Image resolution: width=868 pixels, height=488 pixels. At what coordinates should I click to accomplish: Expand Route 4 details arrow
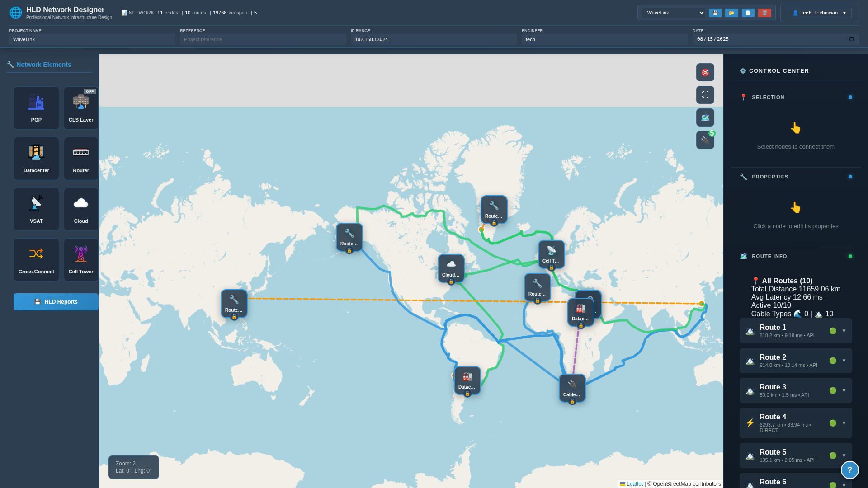(x=844, y=423)
